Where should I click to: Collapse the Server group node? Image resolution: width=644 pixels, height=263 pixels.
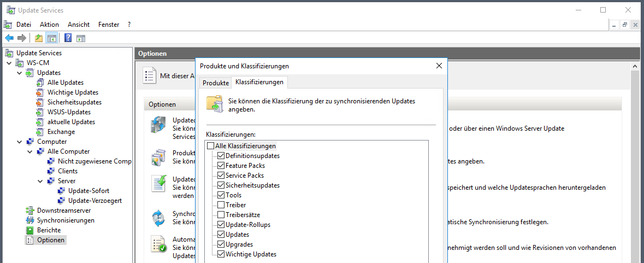(x=40, y=181)
